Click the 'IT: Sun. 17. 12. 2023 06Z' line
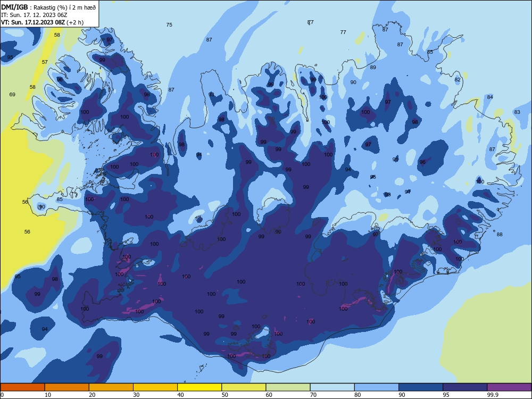 34,15
